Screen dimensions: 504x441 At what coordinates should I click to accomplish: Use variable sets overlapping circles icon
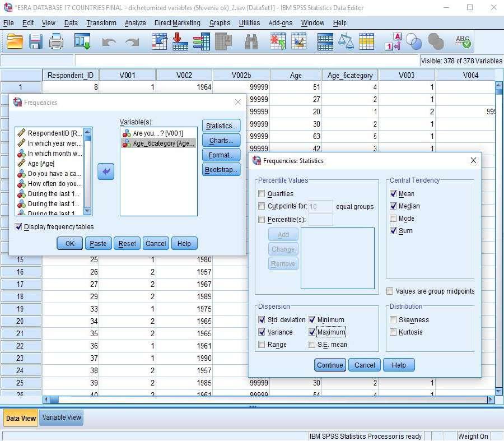(x=414, y=41)
